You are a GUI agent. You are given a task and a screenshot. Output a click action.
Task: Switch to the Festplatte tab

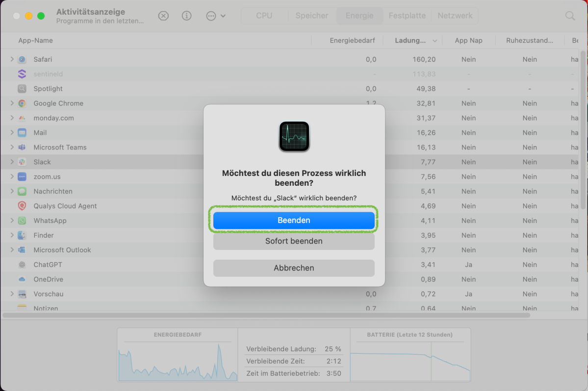point(407,16)
